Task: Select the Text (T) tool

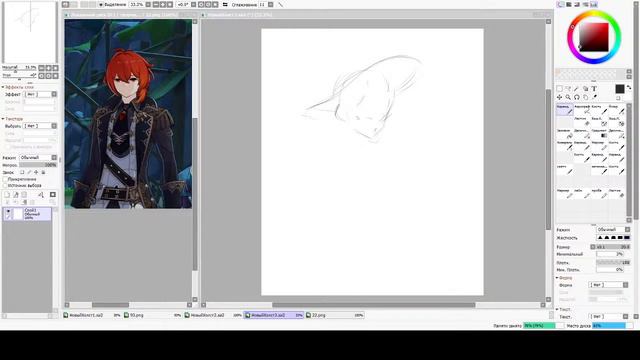Action: [594, 89]
